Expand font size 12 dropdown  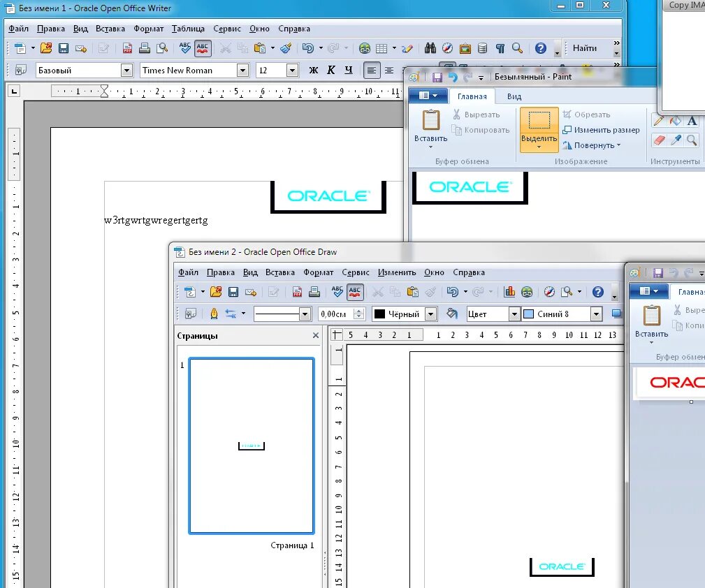(x=292, y=70)
